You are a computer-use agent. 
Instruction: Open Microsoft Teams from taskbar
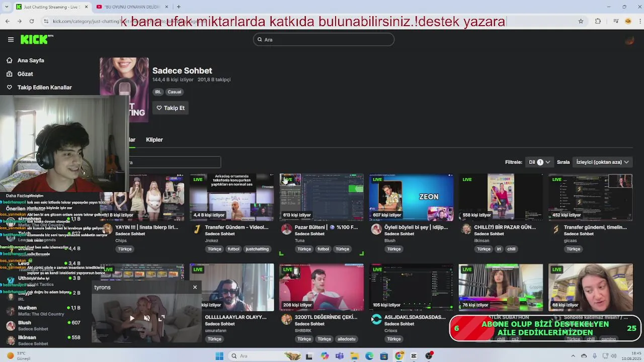(x=340, y=356)
